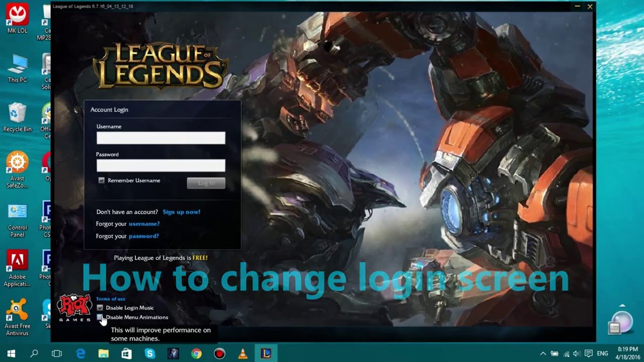This screenshot has width=644, height=362.
Task: Open the Windows Store taskbar icon
Action: [127, 353]
